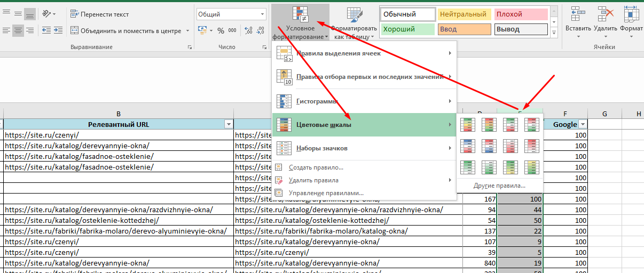The image size is (644, 273).
Task: Apply green-yellow-red color scale
Action: (x=467, y=124)
